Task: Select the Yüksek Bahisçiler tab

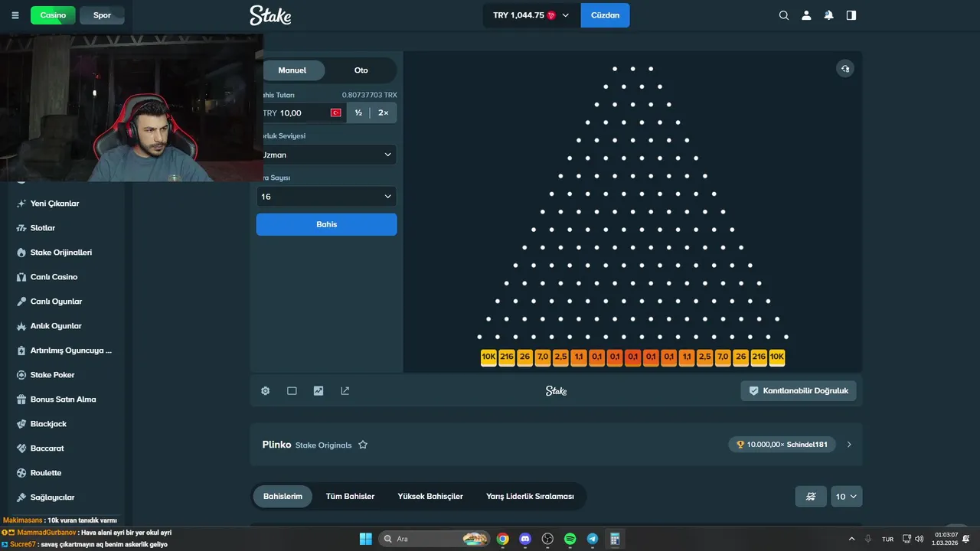Action: tap(430, 497)
